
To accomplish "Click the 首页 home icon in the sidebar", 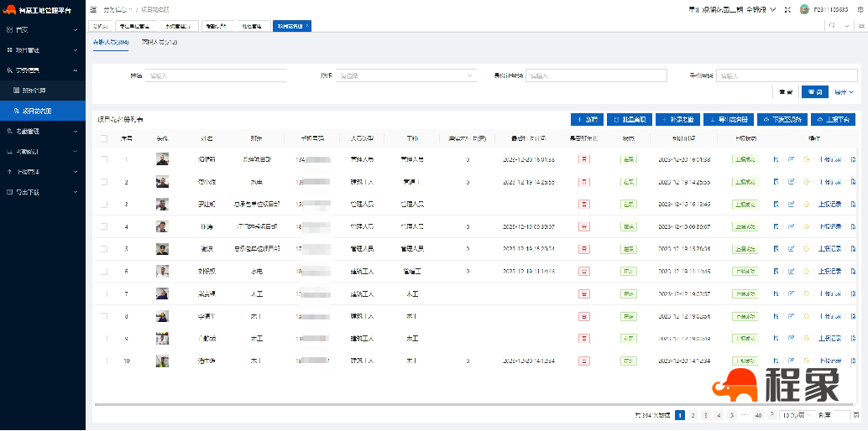I will tap(9, 29).
